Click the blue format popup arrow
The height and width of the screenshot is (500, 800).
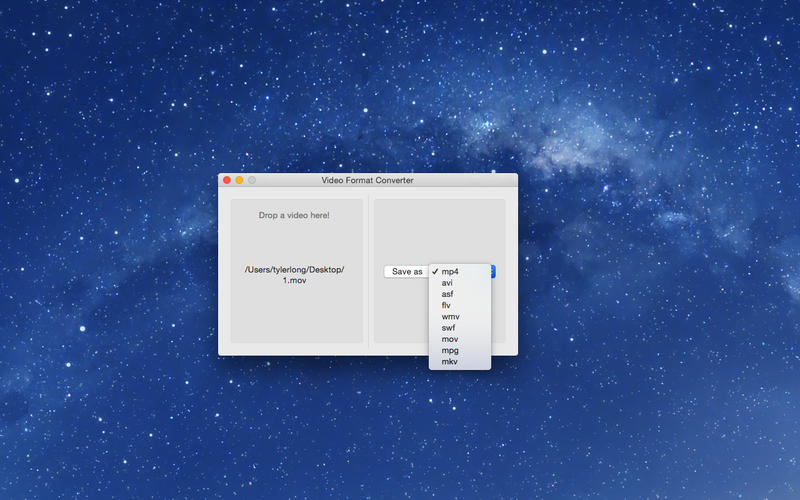coord(493,271)
